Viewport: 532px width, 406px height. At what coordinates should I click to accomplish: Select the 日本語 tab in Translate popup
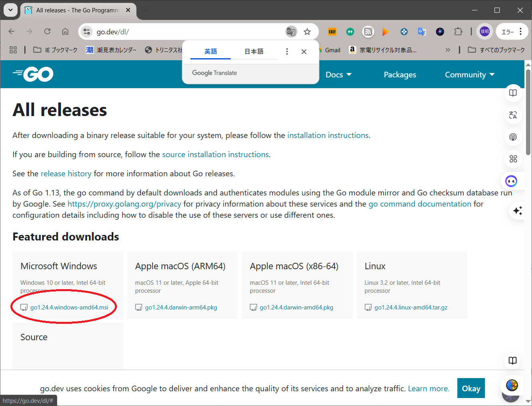254,51
